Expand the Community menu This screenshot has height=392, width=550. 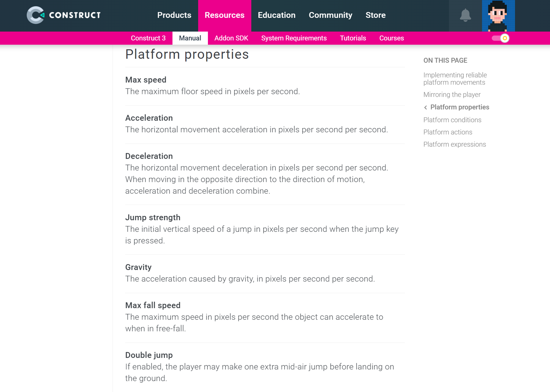point(330,15)
